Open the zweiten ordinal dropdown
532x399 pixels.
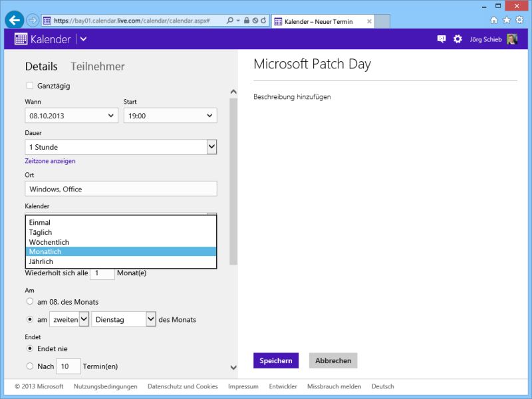69,319
